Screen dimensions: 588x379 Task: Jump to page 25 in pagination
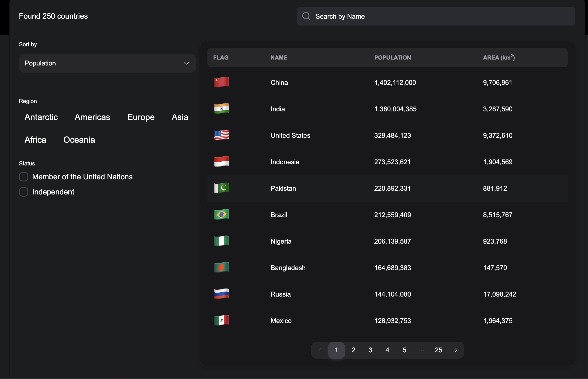(438, 350)
